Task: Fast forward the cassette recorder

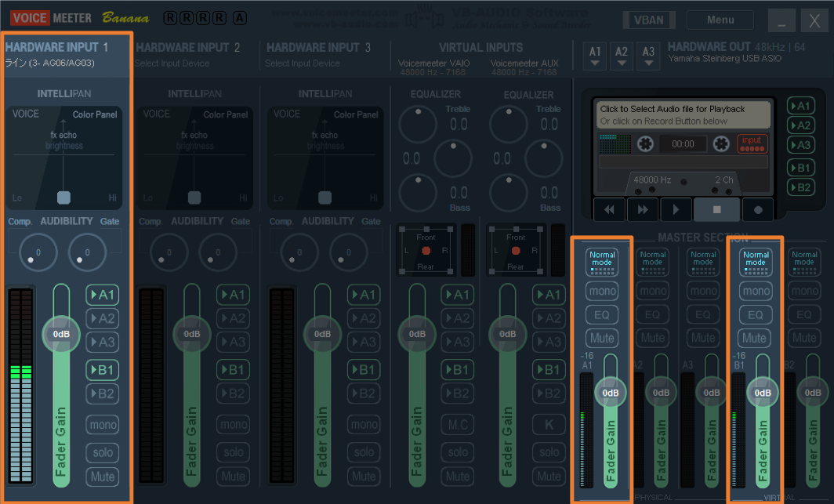Action: click(643, 209)
